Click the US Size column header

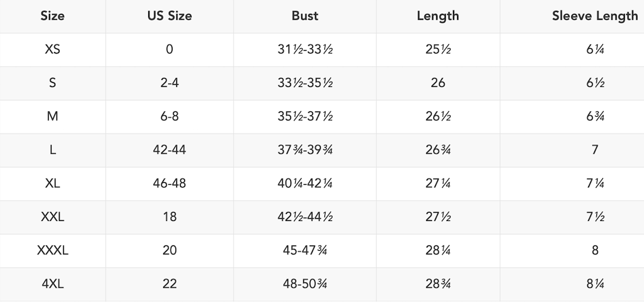pos(170,16)
